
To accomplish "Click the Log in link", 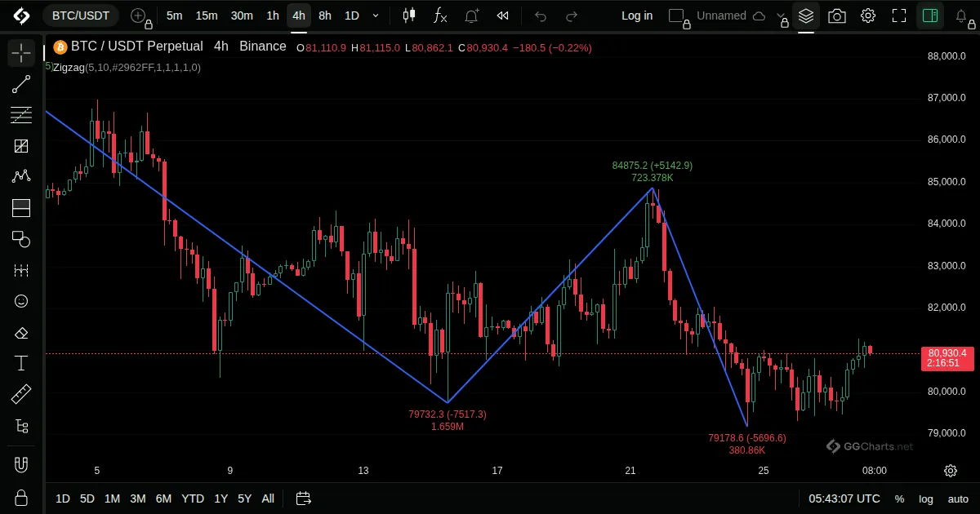I will [x=637, y=16].
